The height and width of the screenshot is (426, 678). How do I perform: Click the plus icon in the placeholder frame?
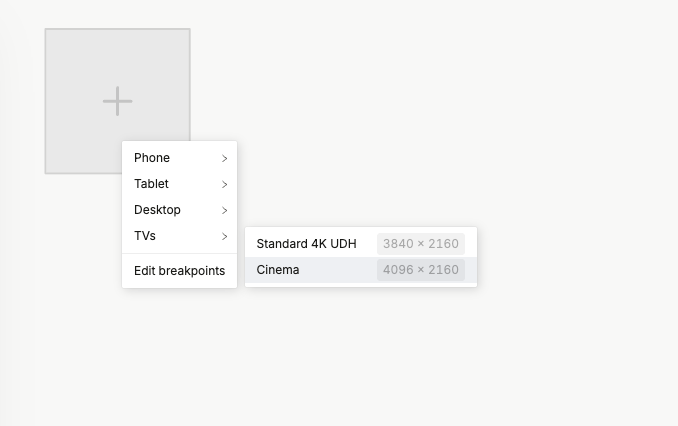(117, 101)
